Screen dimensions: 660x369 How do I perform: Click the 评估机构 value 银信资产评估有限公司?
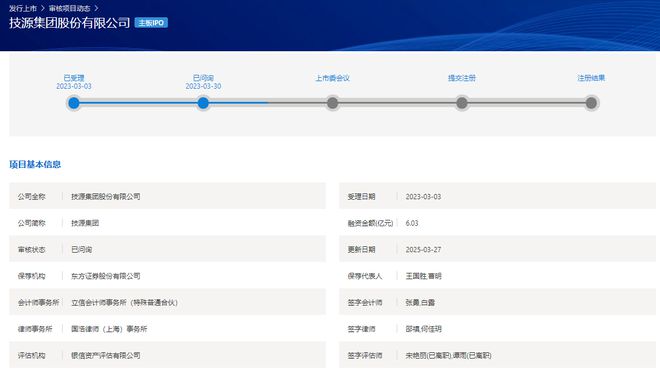[106, 356]
